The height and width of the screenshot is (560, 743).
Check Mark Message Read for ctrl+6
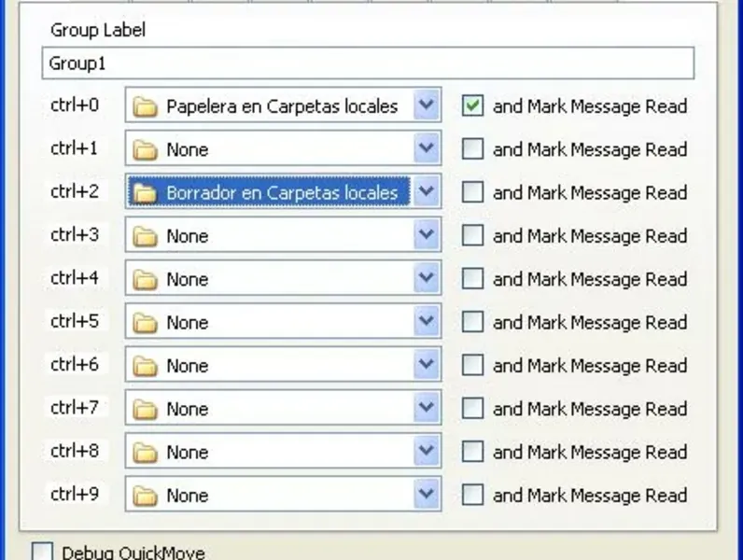pos(473,366)
